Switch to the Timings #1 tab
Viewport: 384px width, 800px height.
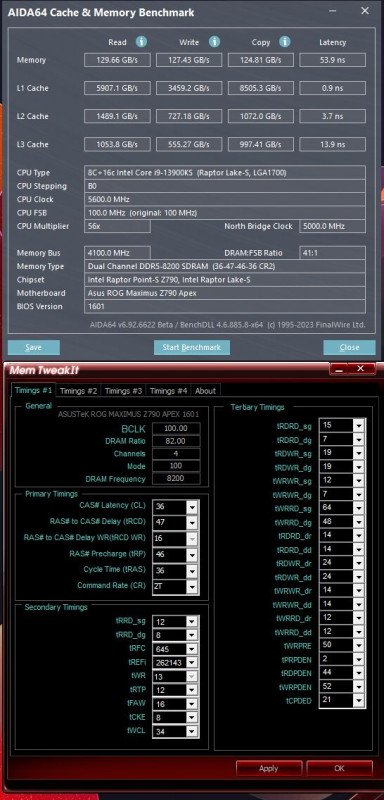click(33, 390)
